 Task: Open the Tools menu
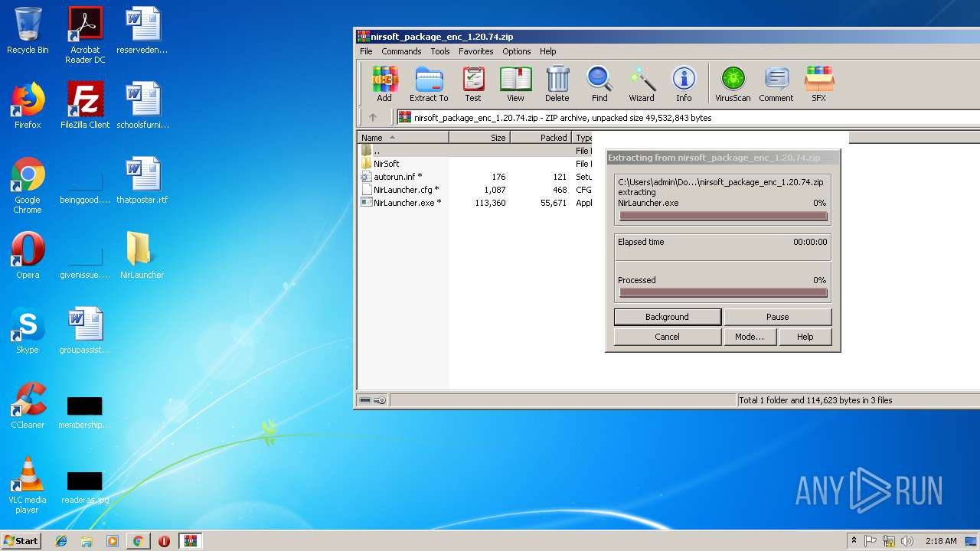(440, 51)
